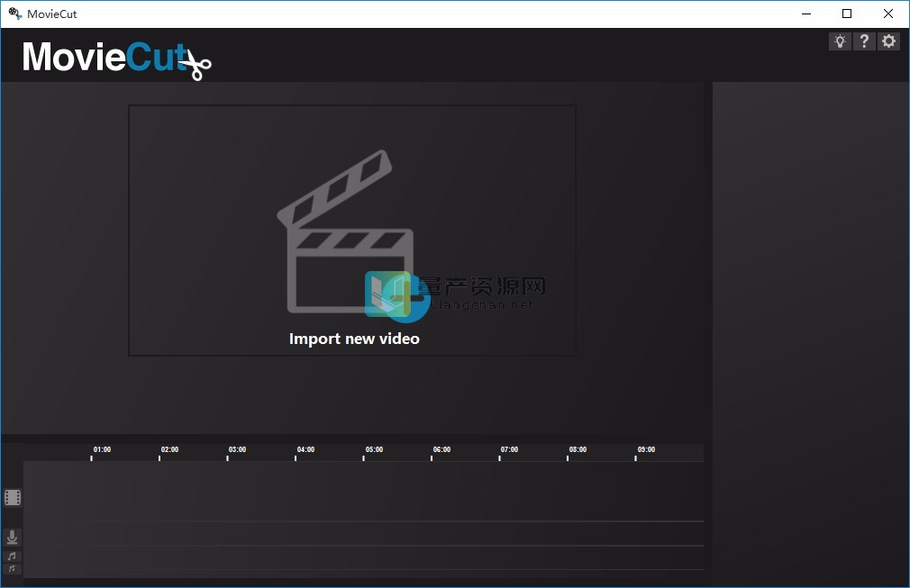Viewport: 910px width, 588px height.
Task: Maximize the MovieCut window
Action: 847,14
